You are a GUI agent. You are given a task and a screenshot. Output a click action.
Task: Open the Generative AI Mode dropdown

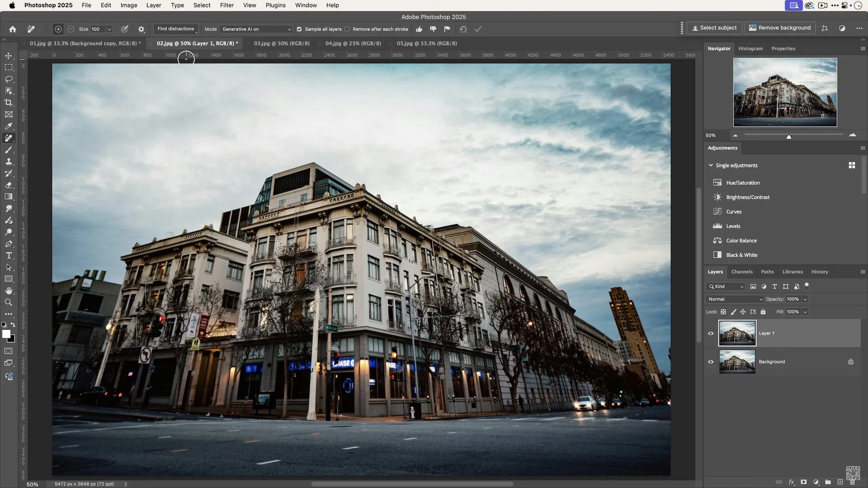coord(256,29)
